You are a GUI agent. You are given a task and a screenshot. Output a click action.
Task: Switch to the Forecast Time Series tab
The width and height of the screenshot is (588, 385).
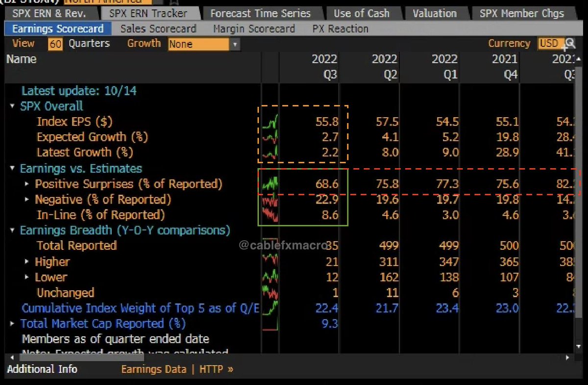(263, 13)
